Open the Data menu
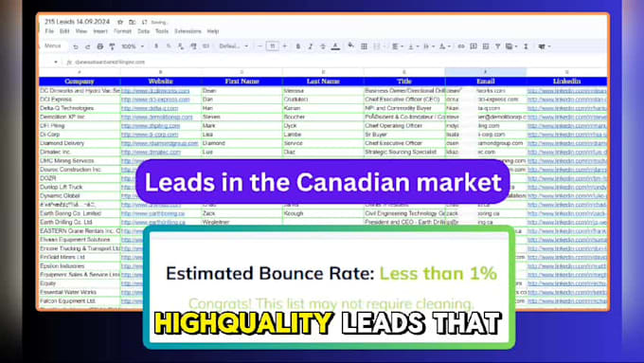 (143, 31)
